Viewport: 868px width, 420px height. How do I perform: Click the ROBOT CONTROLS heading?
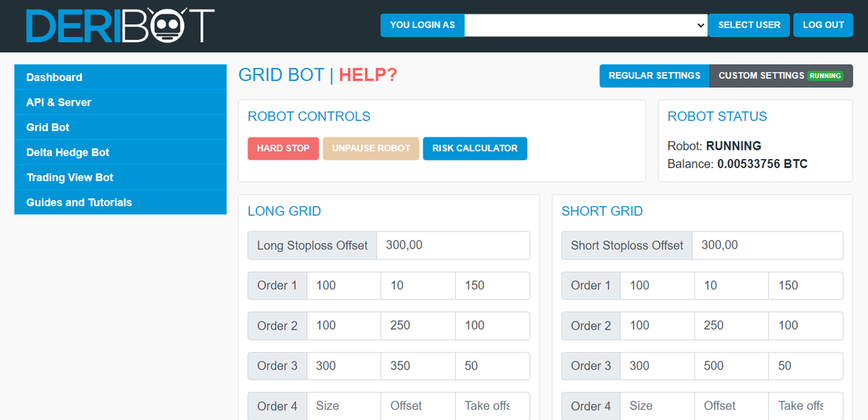[309, 116]
